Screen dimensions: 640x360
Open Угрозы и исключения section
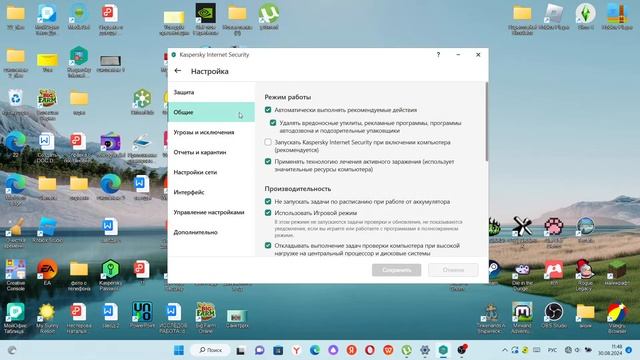click(211, 132)
